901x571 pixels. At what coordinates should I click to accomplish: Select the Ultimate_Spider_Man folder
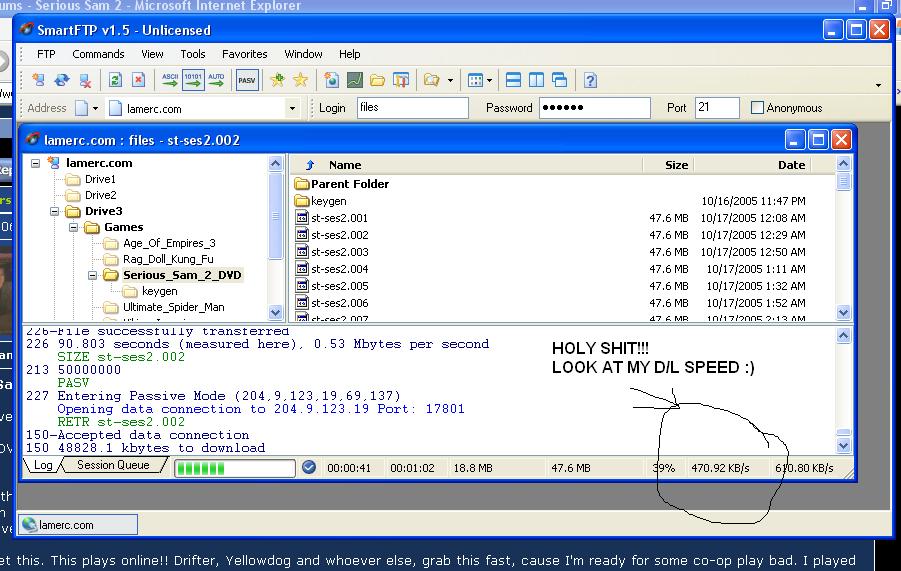tap(174, 307)
